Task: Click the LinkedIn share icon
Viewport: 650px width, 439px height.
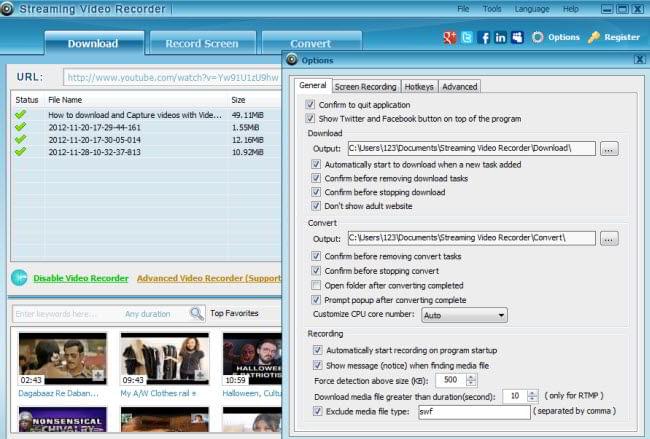Action: point(500,38)
